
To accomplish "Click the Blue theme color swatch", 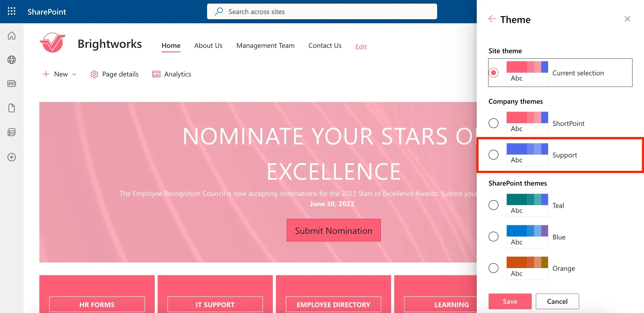I will click(527, 236).
